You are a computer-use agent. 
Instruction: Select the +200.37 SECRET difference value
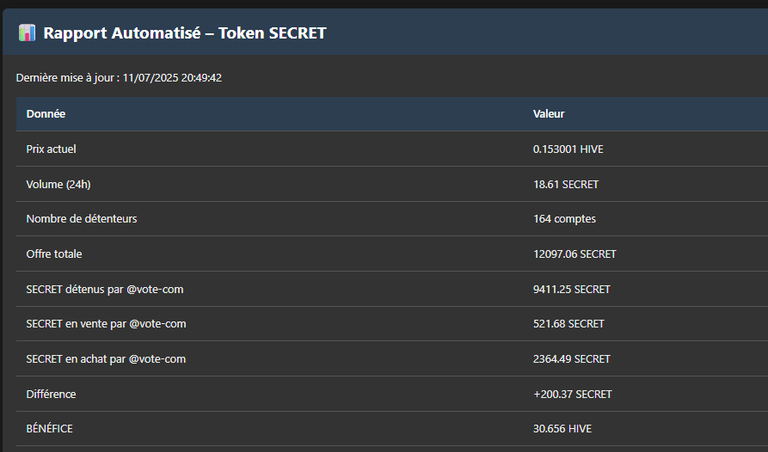(x=573, y=394)
